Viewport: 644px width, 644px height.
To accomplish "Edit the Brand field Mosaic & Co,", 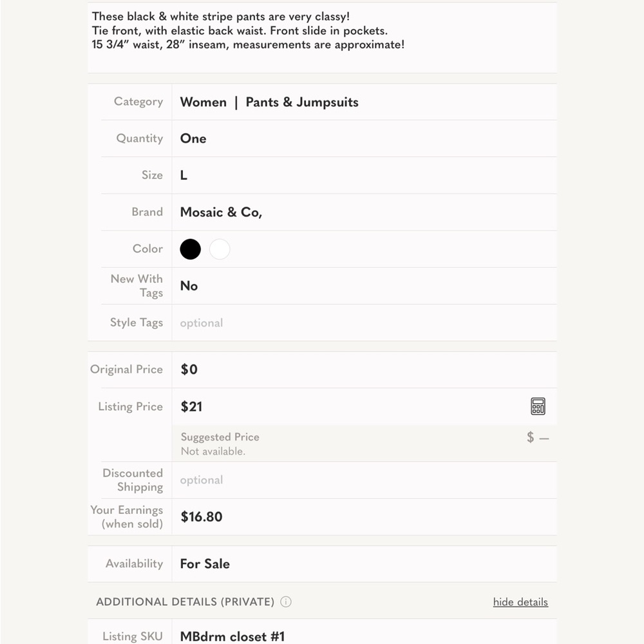I will tap(365, 212).
